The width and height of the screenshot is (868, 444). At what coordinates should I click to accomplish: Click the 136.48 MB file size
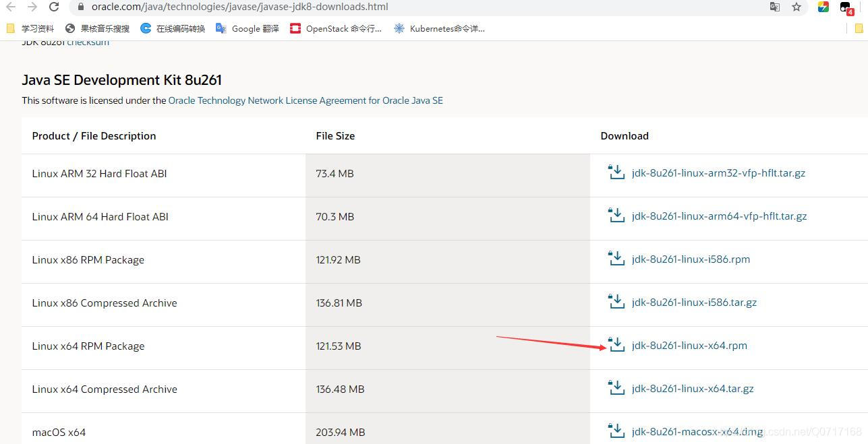(x=340, y=389)
